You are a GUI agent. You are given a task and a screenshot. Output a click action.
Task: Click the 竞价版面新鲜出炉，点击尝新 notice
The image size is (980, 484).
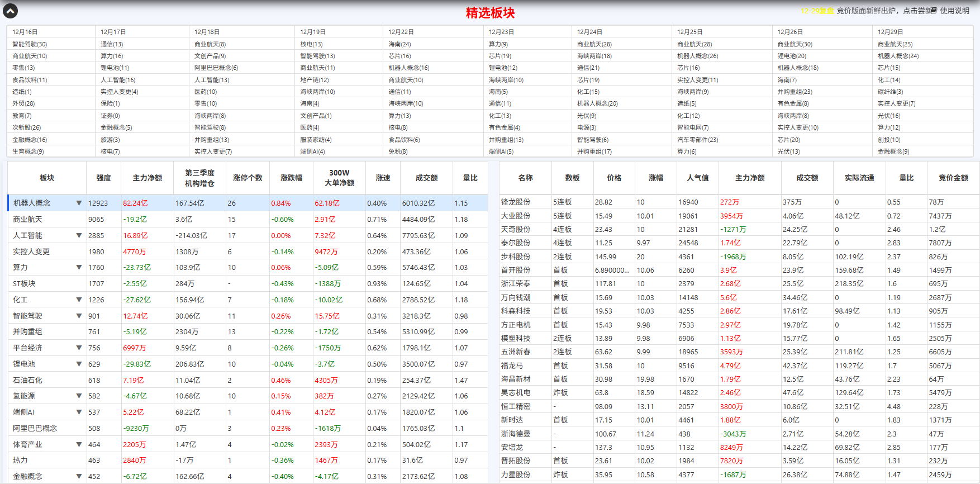click(x=883, y=11)
